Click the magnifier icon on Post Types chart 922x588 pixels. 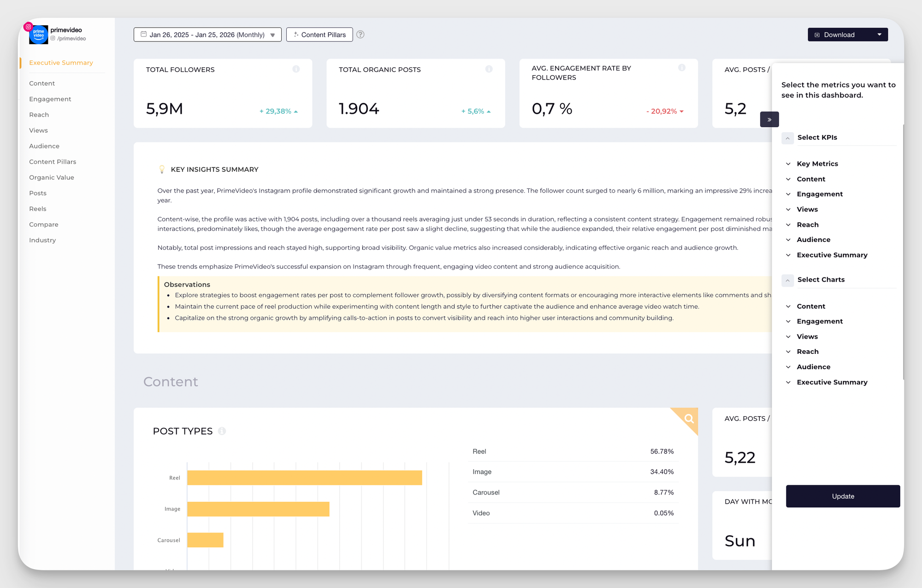coord(689,419)
